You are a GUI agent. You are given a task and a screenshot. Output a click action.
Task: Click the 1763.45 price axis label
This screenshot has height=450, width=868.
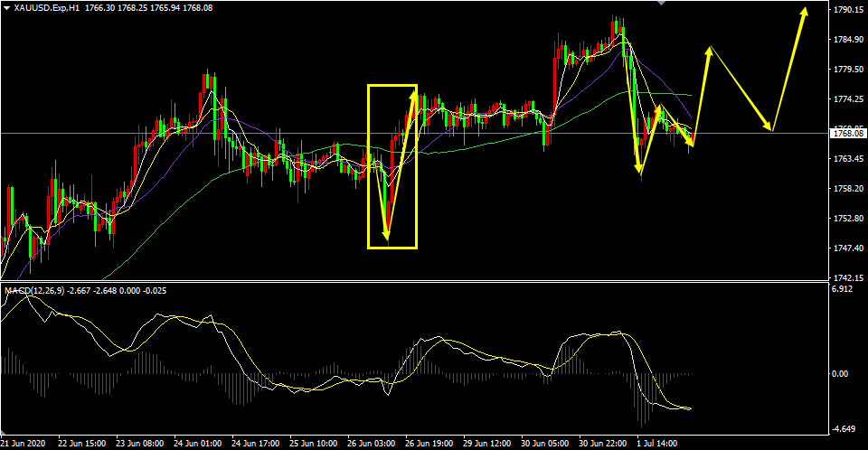tap(849, 159)
